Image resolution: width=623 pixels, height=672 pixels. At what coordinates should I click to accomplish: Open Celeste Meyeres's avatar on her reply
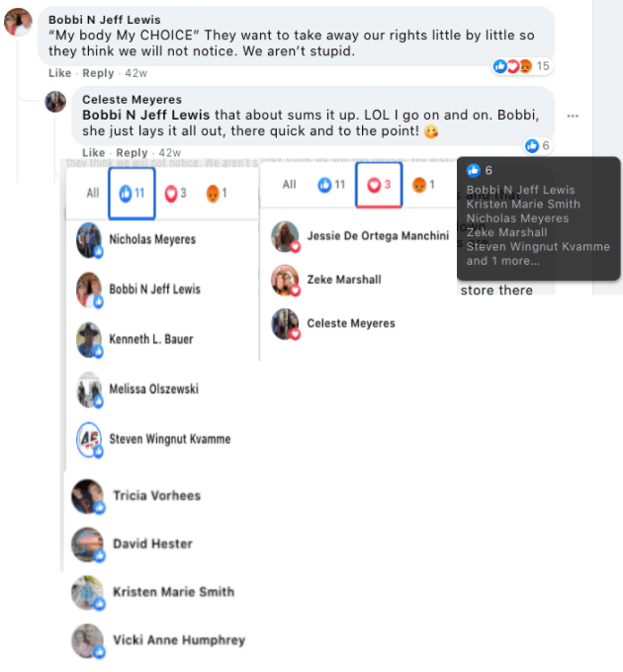(55, 102)
